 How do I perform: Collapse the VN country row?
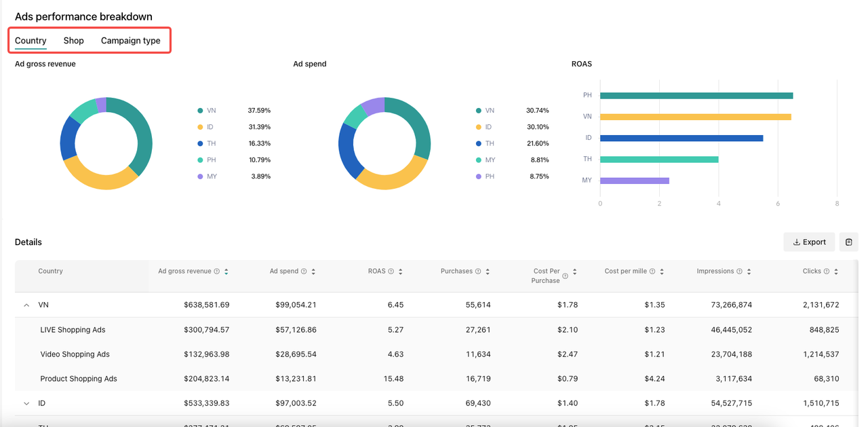(26, 305)
